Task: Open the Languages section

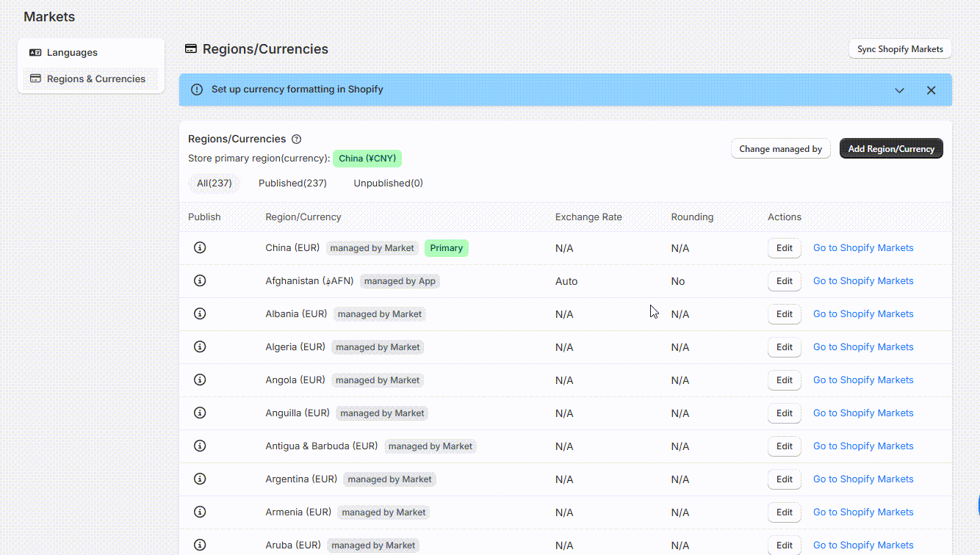Action: click(x=91, y=53)
